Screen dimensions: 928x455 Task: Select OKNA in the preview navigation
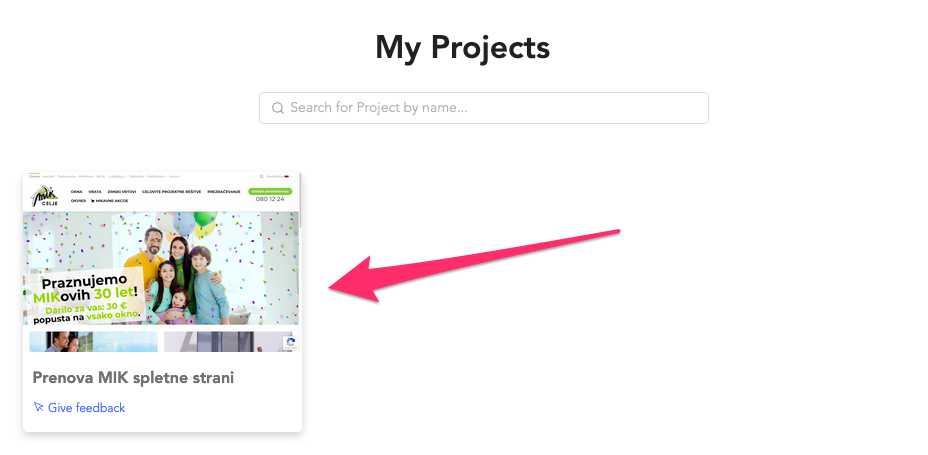[x=76, y=191]
